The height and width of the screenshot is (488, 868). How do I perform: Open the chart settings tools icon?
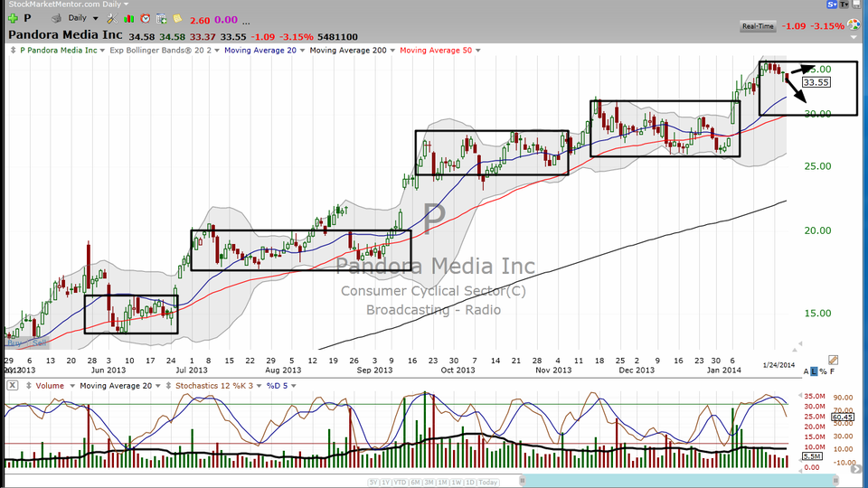click(x=112, y=19)
